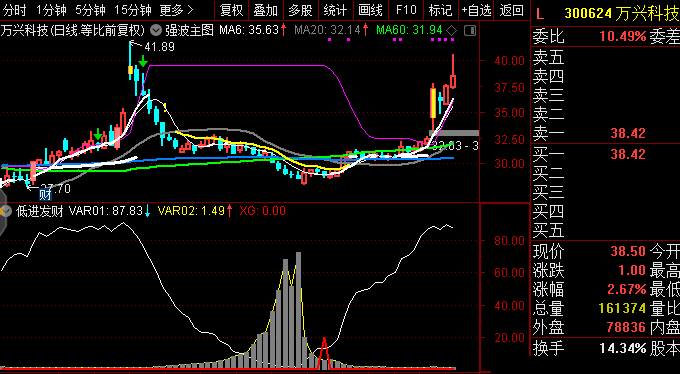
Task: Switch to the 分时 intraday view
Action: (x=15, y=10)
